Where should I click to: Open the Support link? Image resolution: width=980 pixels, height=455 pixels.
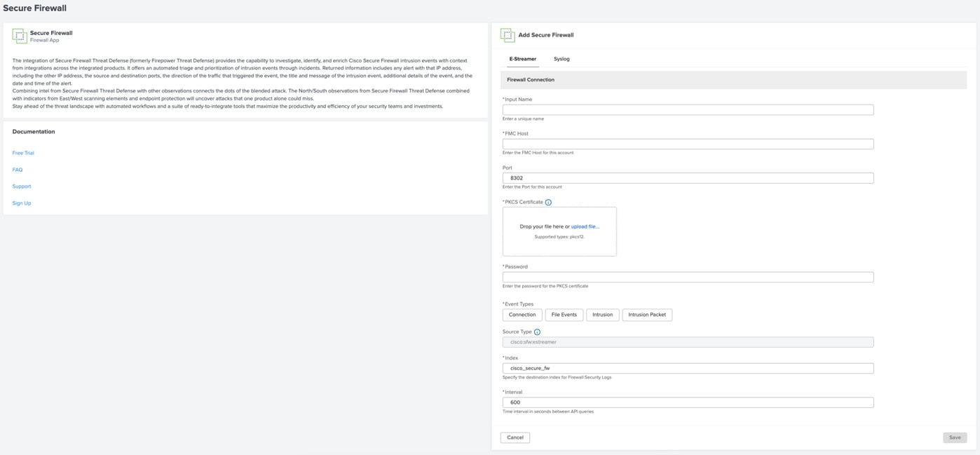[22, 186]
